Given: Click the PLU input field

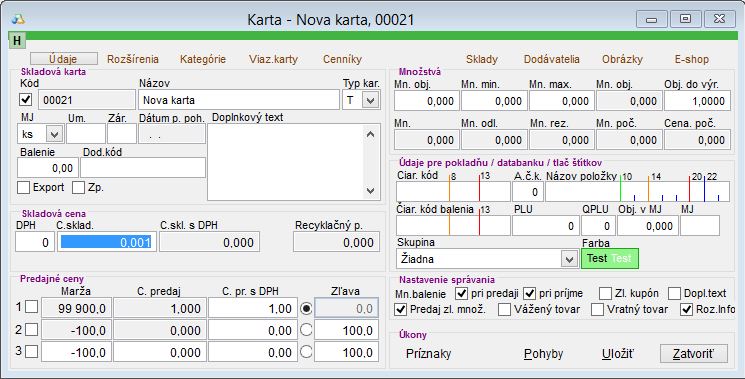Looking at the screenshot, I should tap(546, 226).
